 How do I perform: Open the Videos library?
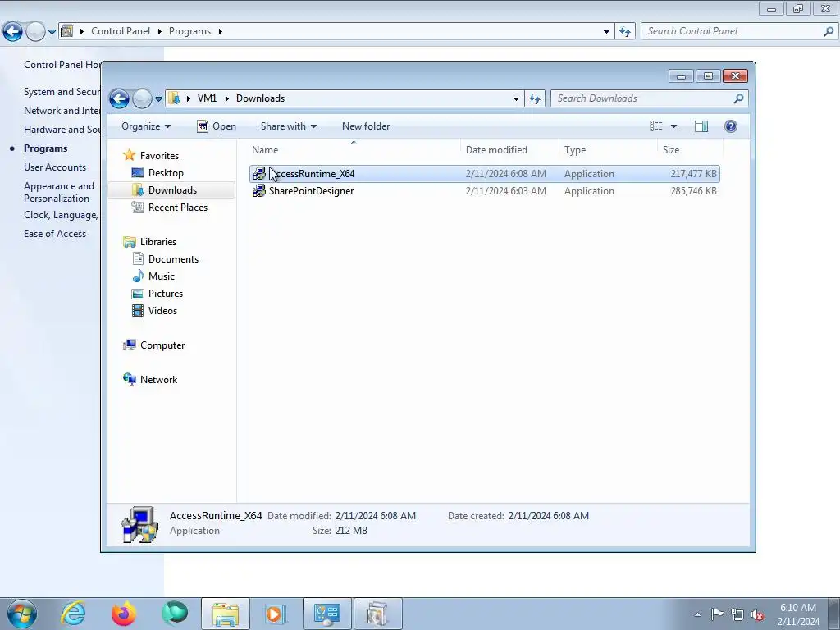pyautogui.click(x=162, y=311)
